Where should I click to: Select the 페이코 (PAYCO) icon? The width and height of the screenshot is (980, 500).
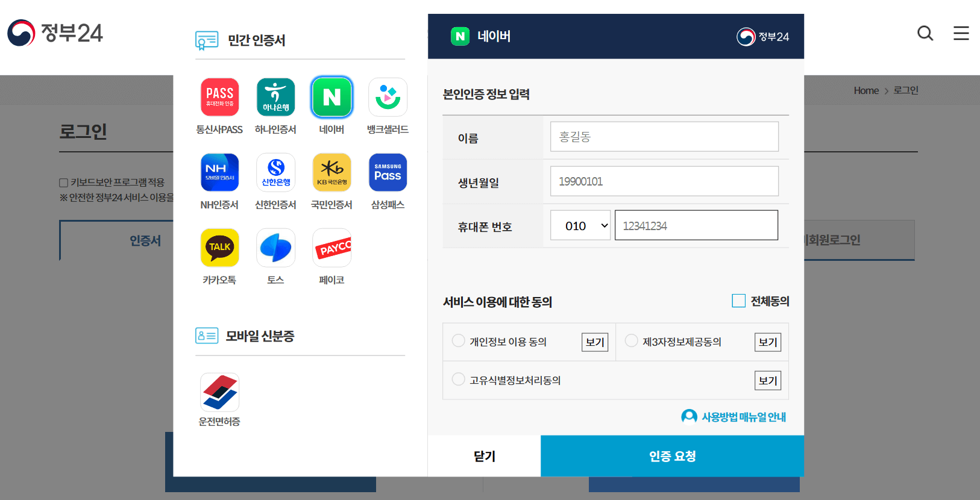(x=331, y=248)
